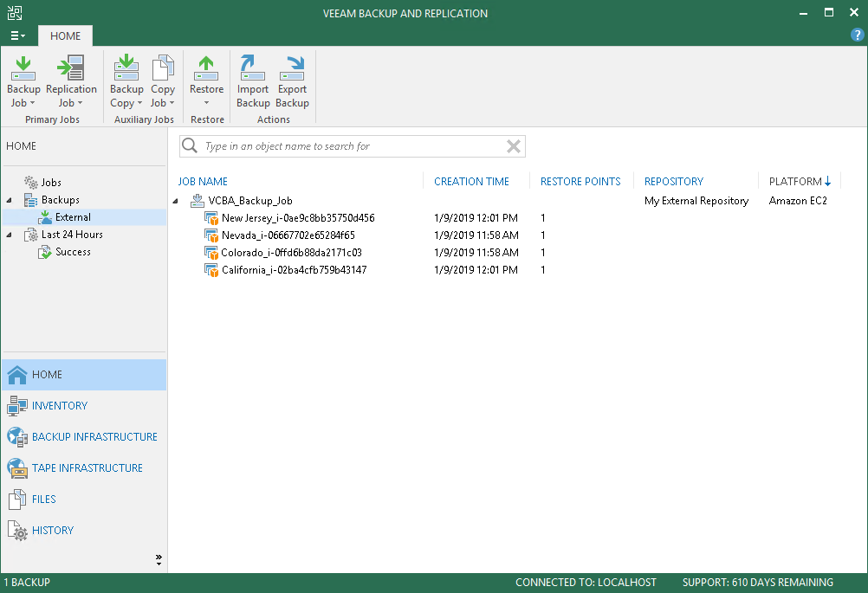Focus the object name search field
Viewport: 868px width, 593px height.
click(352, 146)
